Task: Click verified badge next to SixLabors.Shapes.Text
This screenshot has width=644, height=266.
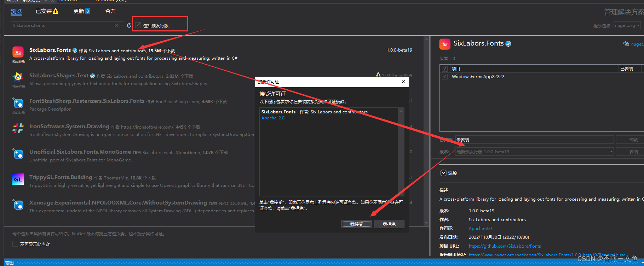Action: tap(92, 76)
